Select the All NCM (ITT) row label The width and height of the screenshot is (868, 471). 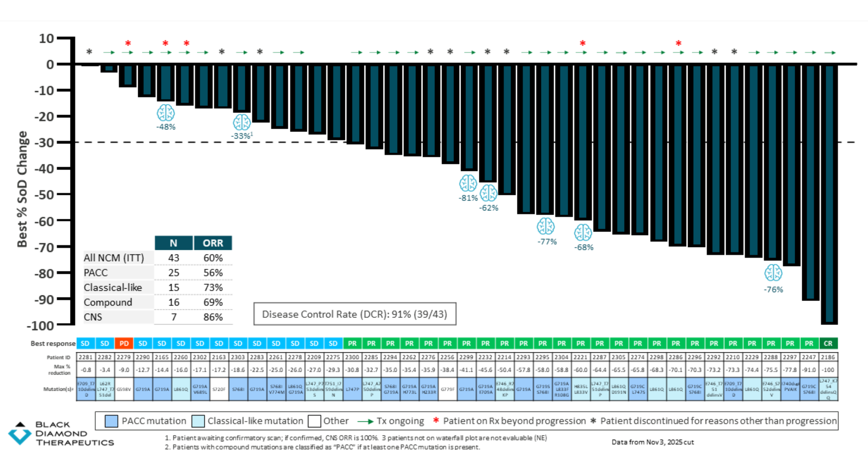[114, 258]
